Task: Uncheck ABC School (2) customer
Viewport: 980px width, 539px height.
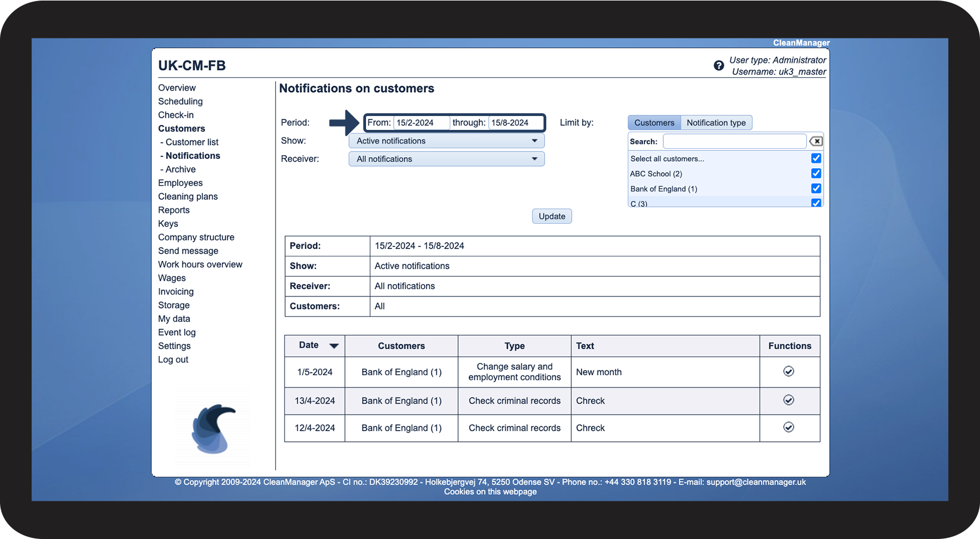Action: 816,173
